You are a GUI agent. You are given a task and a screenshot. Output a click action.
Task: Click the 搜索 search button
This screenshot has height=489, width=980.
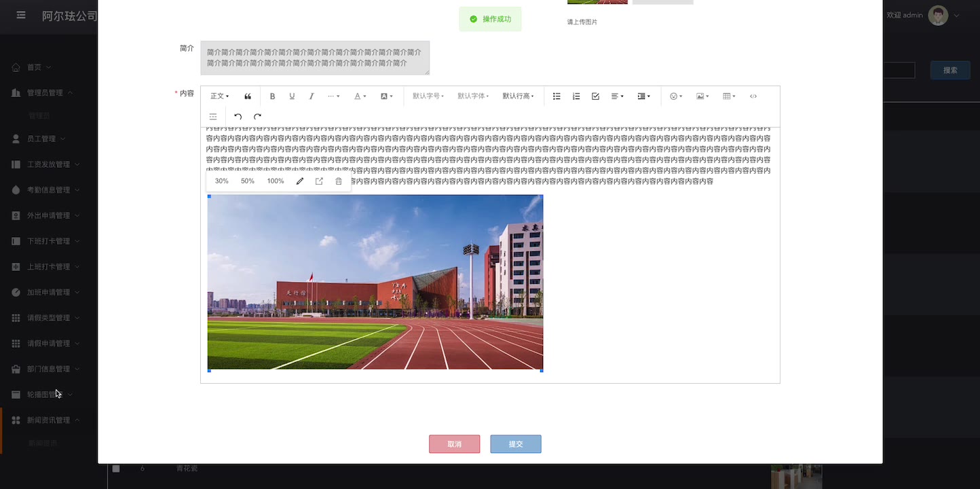pos(950,70)
